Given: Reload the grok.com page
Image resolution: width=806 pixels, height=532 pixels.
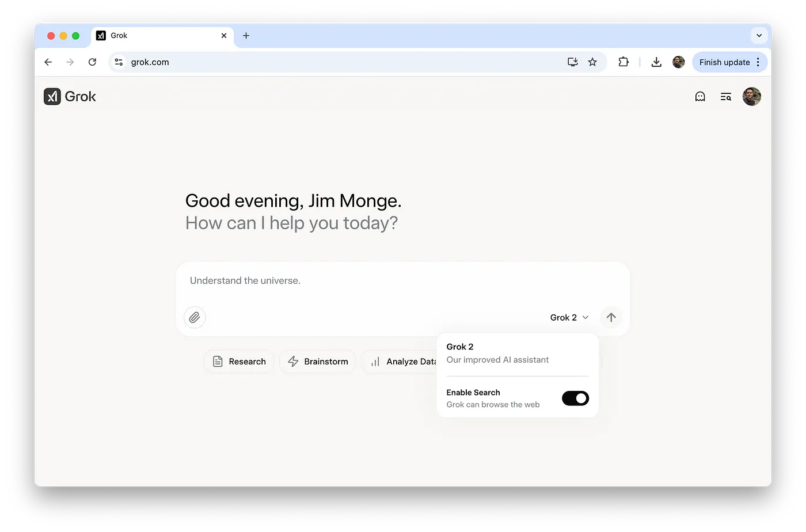Looking at the screenshot, I should [x=92, y=62].
